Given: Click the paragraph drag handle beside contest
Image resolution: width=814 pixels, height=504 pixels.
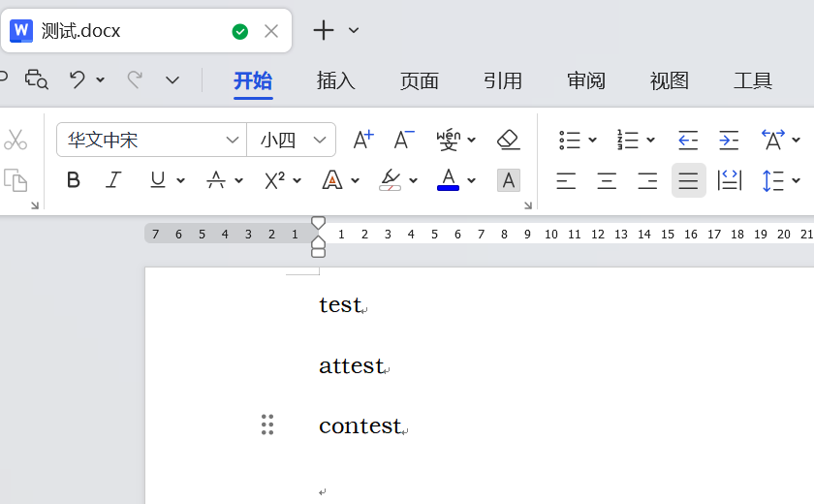Looking at the screenshot, I should [x=267, y=425].
